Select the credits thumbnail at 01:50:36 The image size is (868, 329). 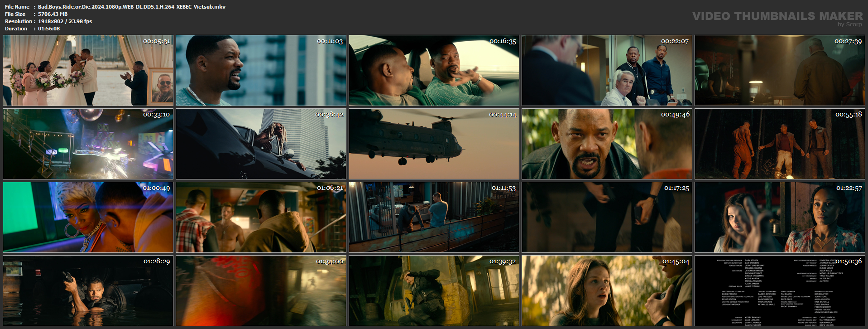[780, 290]
